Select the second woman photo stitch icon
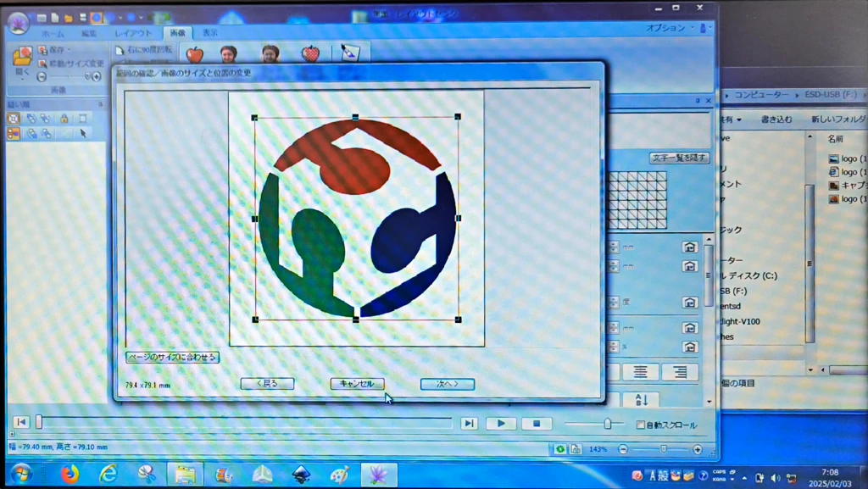This screenshot has height=489, width=868. [x=270, y=53]
